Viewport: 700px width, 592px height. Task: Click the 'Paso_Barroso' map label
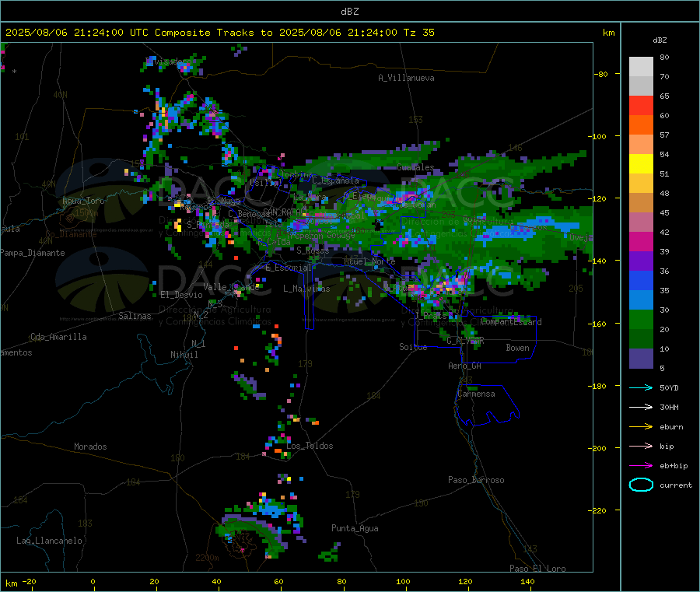pyautogui.click(x=476, y=480)
